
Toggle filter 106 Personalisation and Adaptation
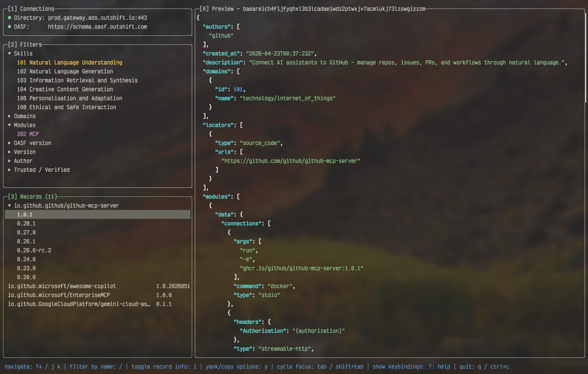tap(70, 98)
